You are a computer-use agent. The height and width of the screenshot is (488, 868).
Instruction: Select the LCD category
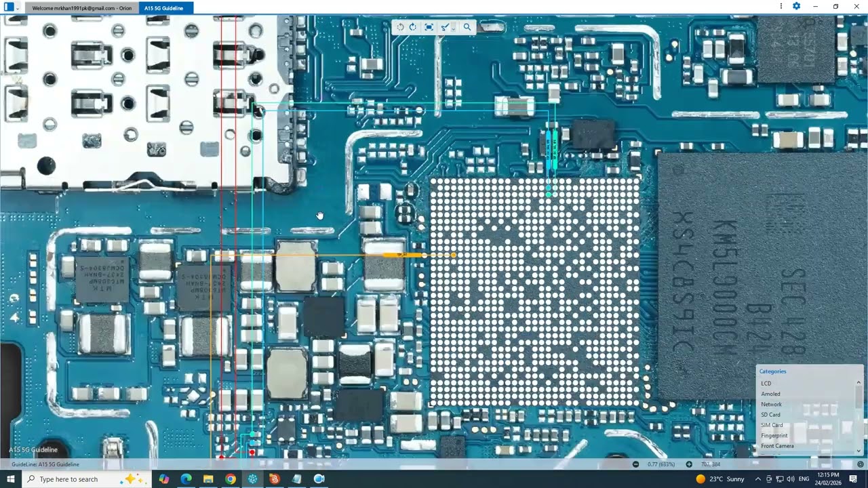766,383
